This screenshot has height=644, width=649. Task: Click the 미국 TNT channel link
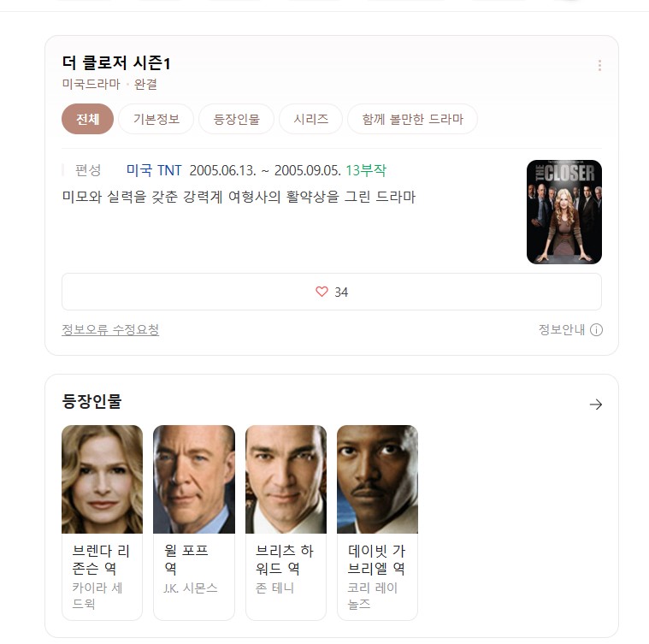[x=154, y=170]
